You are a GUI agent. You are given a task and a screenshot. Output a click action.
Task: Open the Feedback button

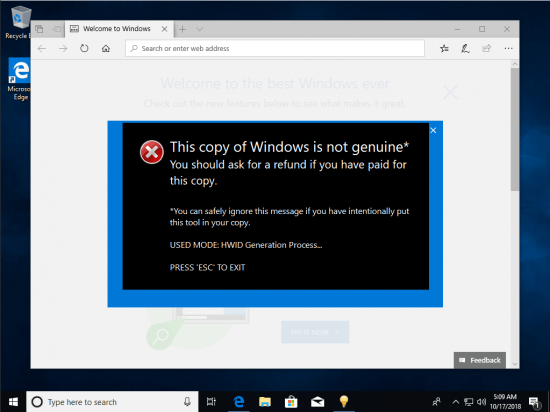[480, 360]
